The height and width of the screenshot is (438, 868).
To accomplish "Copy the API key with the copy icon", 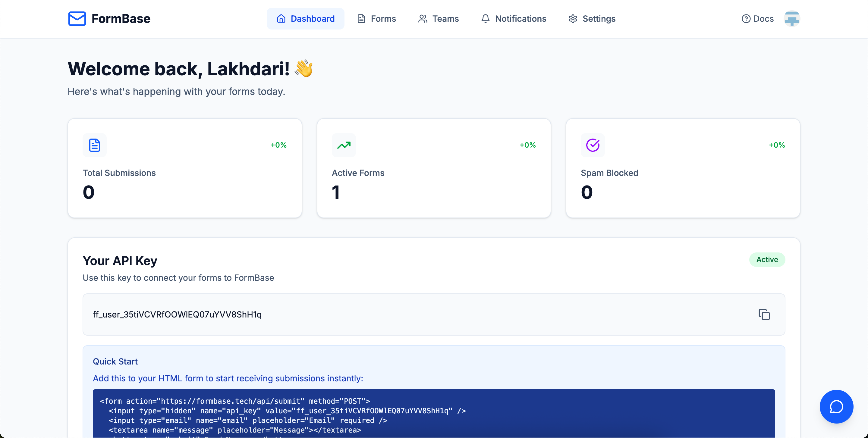I will click(764, 314).
